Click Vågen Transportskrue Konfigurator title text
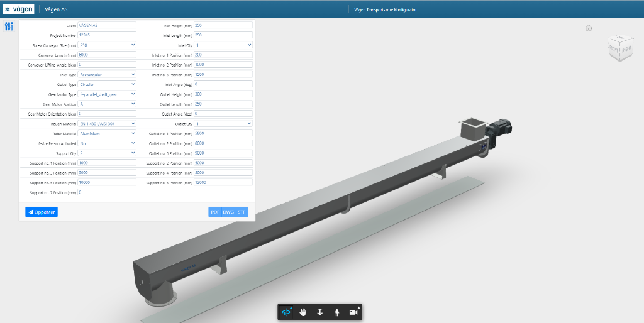Screen dimensions: 644x323 click(x=386, y=9)
